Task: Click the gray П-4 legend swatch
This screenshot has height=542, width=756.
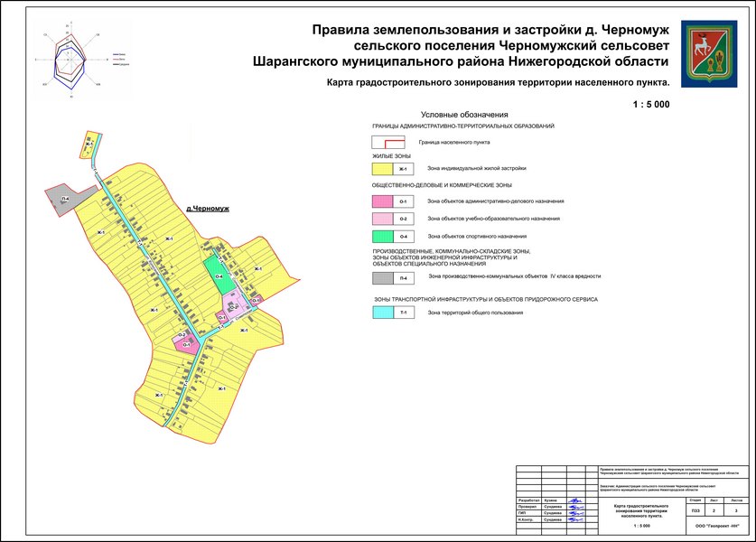Action: click(x=387, y=277)
